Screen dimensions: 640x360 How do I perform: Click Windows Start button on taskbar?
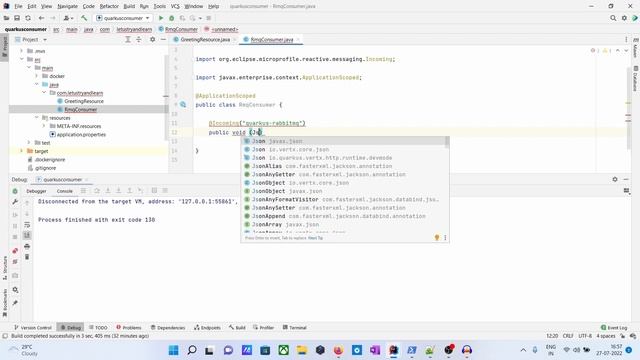[173, 350]
